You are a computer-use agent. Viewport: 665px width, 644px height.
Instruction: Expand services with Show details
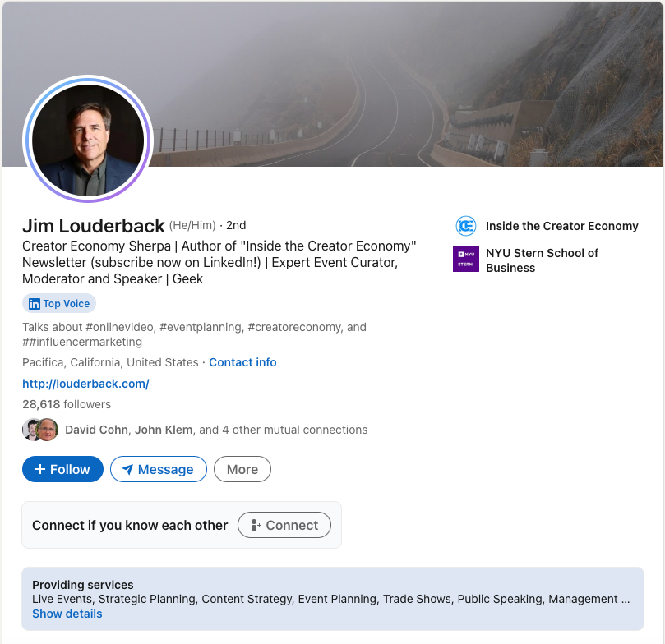coord(67,614)
